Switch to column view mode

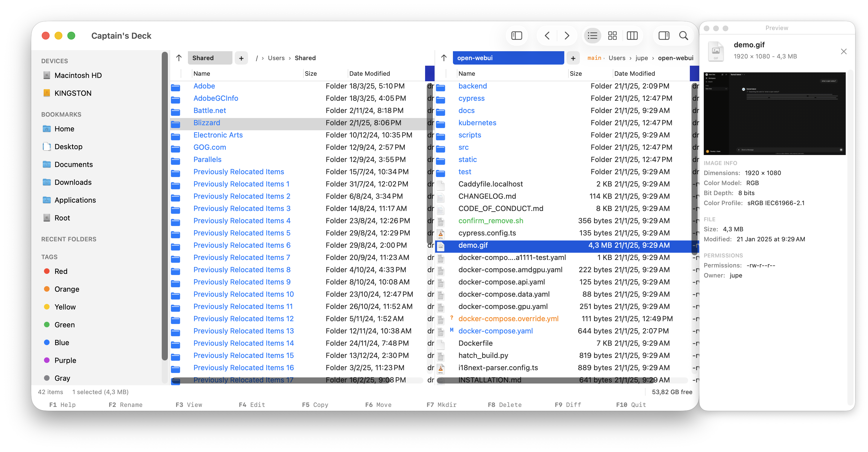coord(632,36)
